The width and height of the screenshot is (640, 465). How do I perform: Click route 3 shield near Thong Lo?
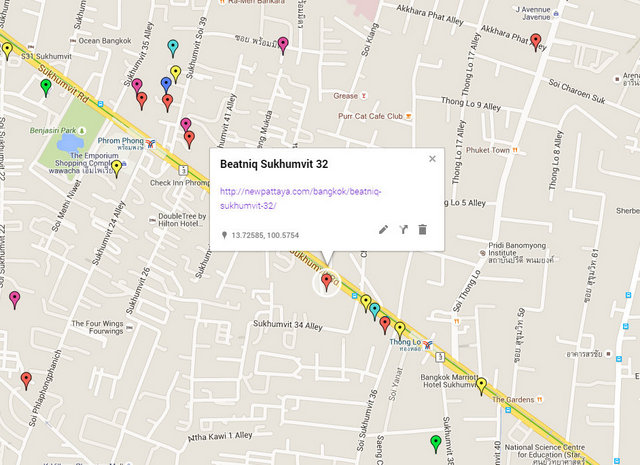[440, 357]
